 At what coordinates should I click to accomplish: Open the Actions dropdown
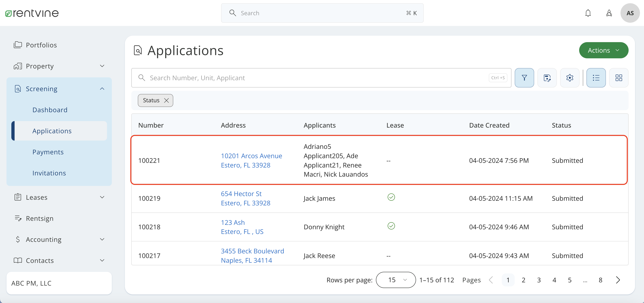pos(603,50)
